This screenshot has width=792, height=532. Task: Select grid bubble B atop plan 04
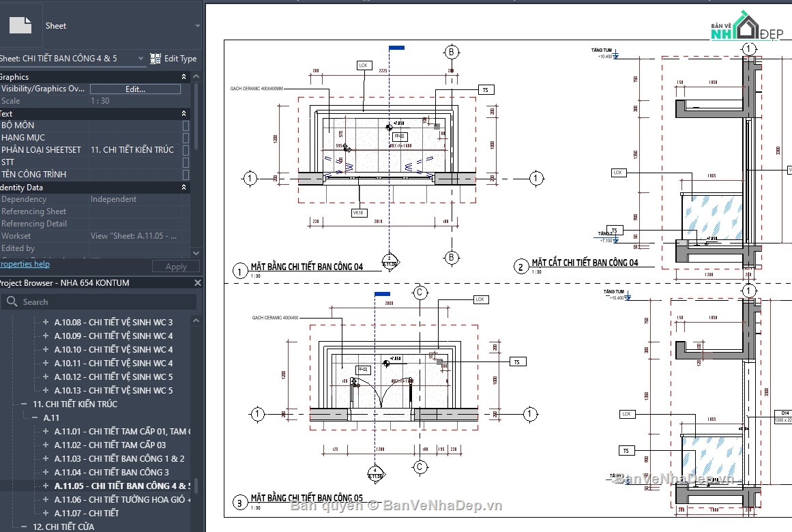[452, 52]
